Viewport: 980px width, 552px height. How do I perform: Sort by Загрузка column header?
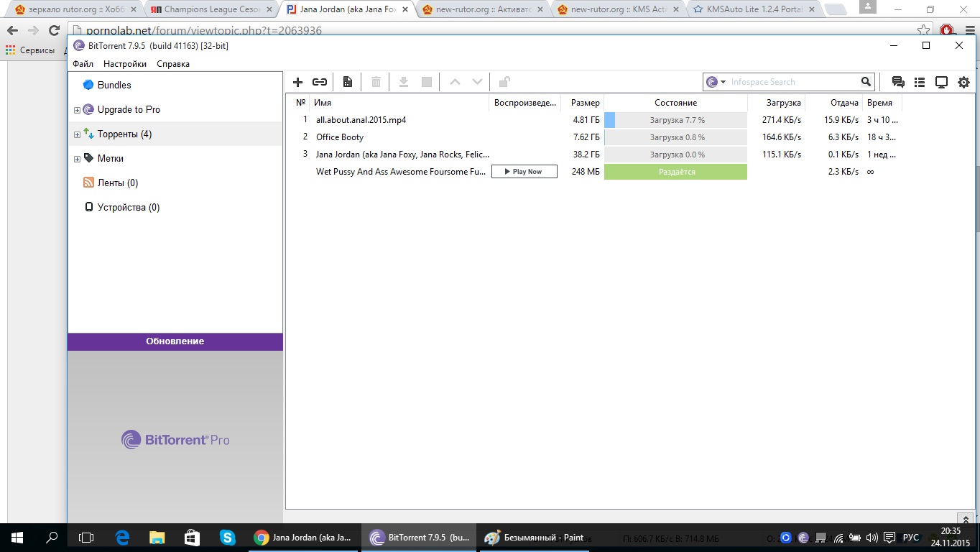click(777, 103)
